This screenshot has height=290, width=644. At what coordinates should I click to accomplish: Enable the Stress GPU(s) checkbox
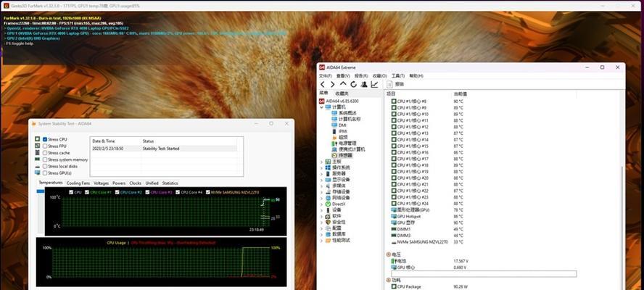click(x=45, y=173)
